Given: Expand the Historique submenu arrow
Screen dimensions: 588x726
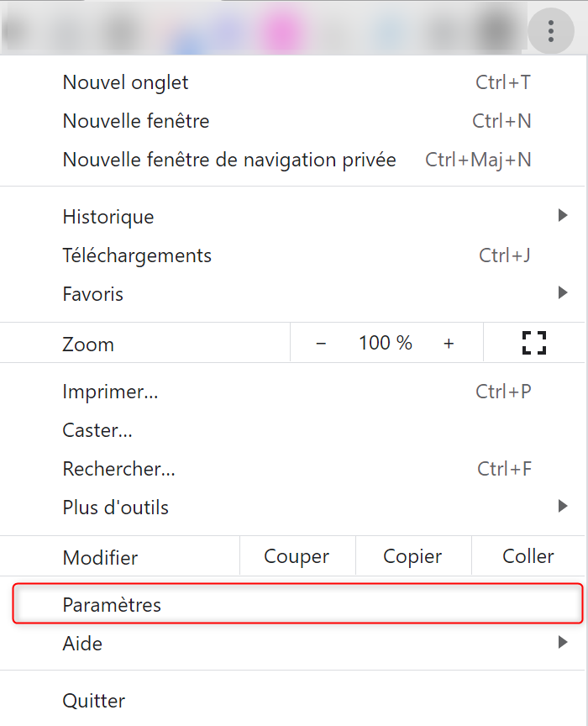Looking at the screenshot, I should click(563, 217).
